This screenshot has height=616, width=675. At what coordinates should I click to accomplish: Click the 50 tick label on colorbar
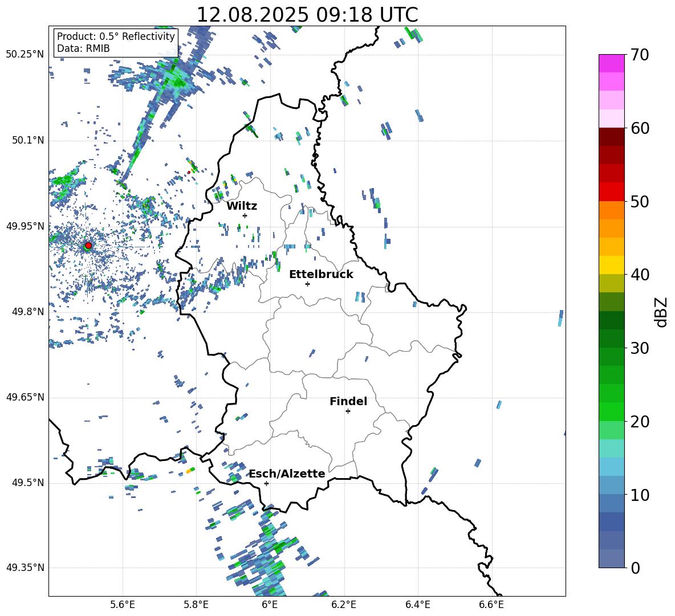(640, 202)
